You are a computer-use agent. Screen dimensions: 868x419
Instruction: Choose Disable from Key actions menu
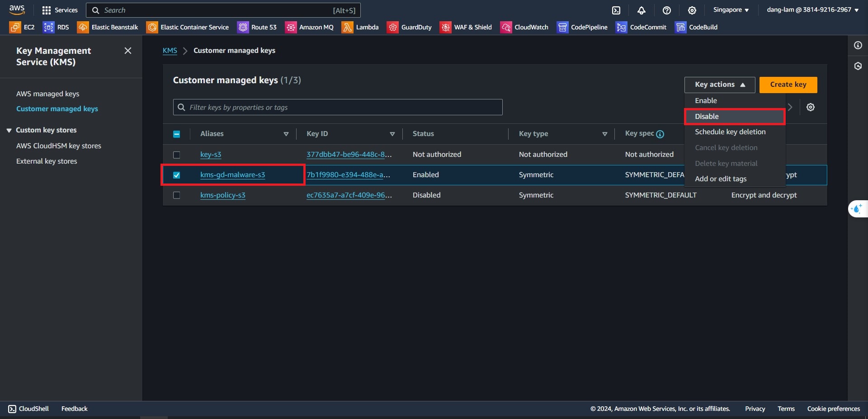tap(707, 117)
